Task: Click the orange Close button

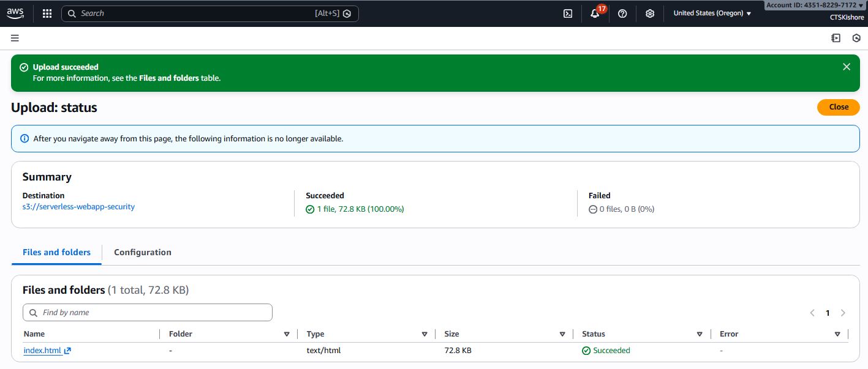Action: (839, 106)
